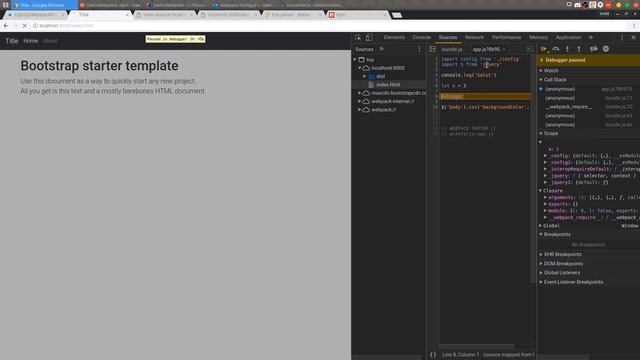This screenshot has width=640, height=360.
Task: Step into the next function call
Action: (x=567, y=49)
